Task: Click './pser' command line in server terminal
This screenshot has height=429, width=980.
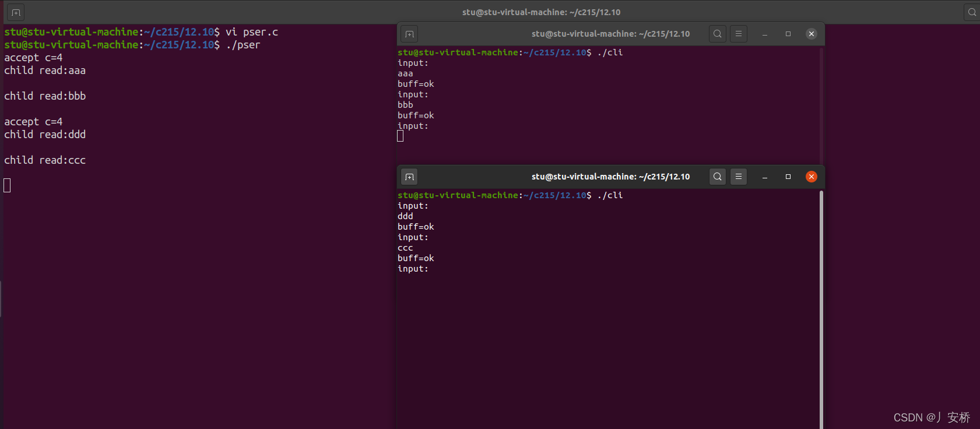Action: (132, 45)
